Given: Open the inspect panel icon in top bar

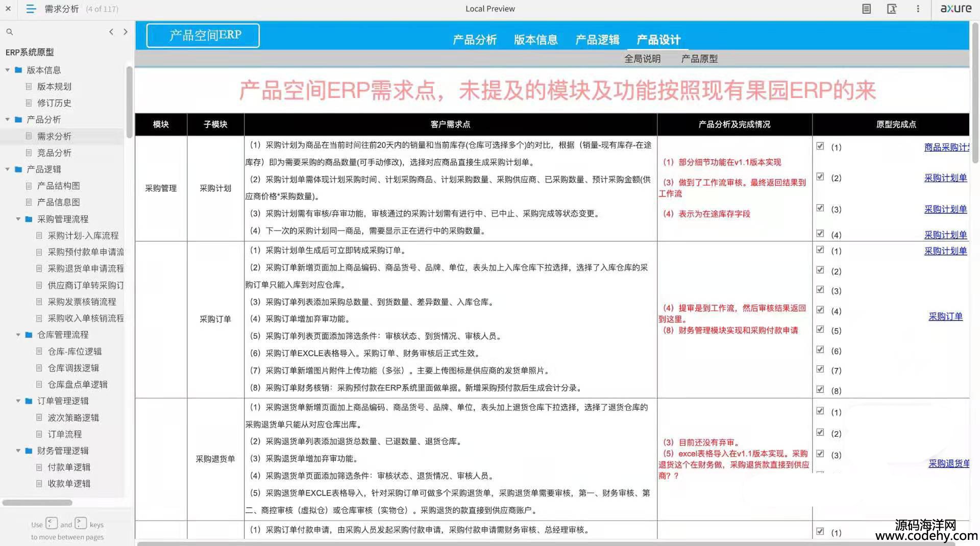Looking at the screenshot, I should 892,9.
